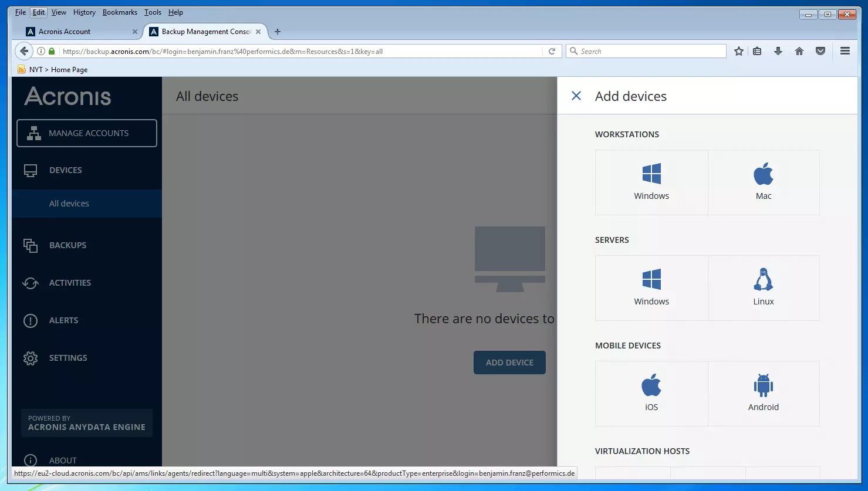Open the Backups section
Screen dimensions: 868x491
[67, 245]
